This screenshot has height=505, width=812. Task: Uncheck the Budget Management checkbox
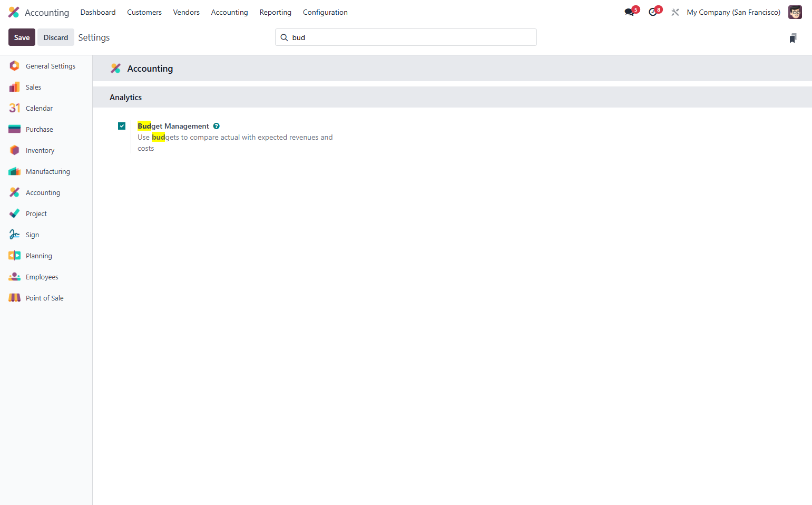click(122, 126)
